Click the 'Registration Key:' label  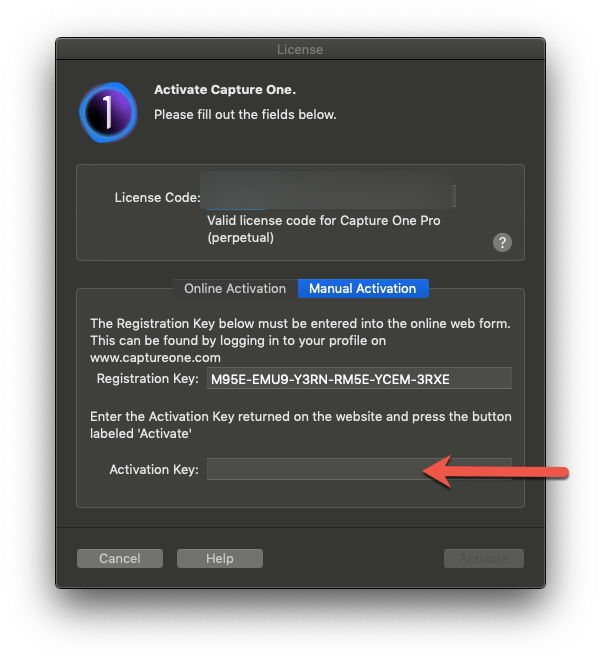(x=148, y=378)
